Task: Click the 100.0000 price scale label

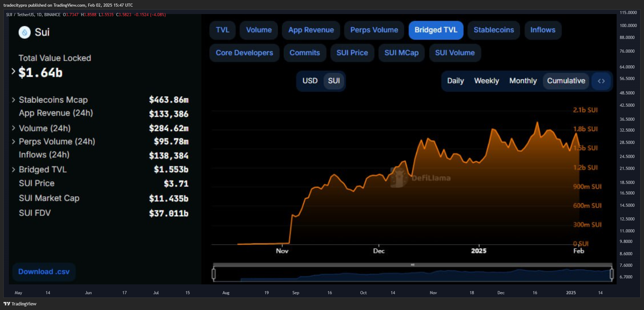Action: [x=628, y=25]
